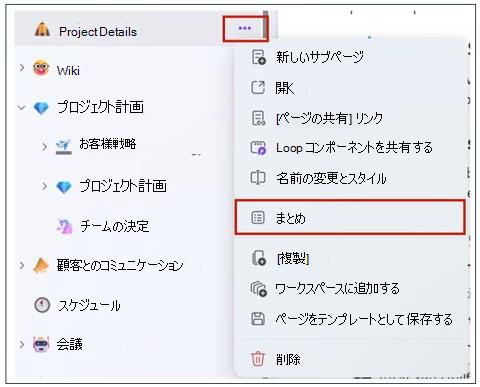Open the Wiki page
This screenshot has height=387, width=480.
tap(68, 71)
